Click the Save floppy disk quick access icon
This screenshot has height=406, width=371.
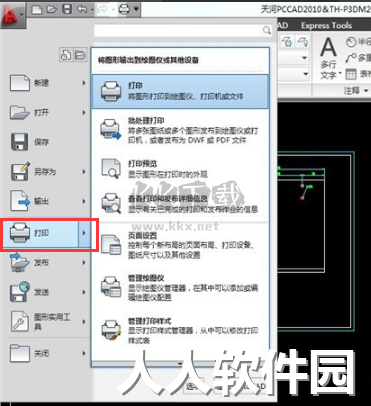pos(67,9)
